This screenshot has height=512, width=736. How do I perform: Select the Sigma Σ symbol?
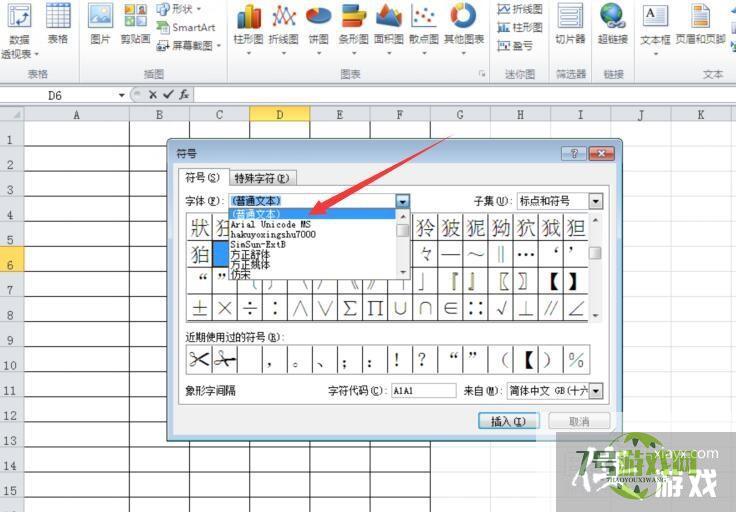coord(350,308)
